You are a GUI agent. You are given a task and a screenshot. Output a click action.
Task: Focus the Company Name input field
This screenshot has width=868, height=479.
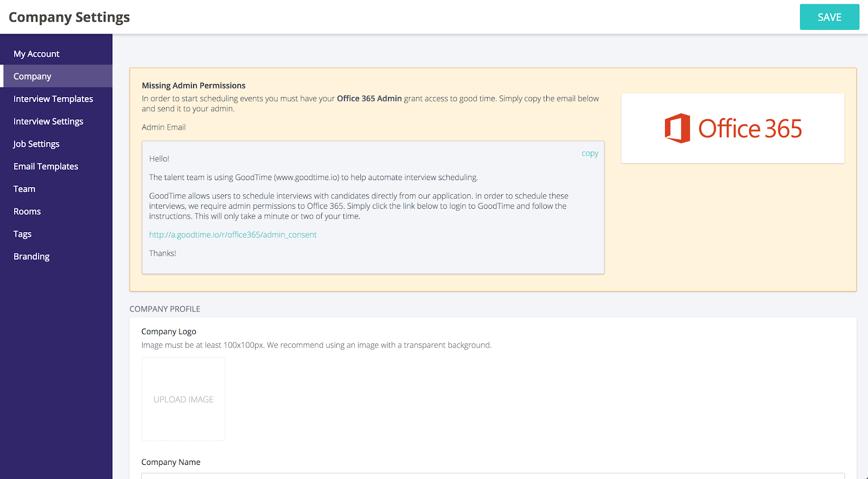(493, 476)
